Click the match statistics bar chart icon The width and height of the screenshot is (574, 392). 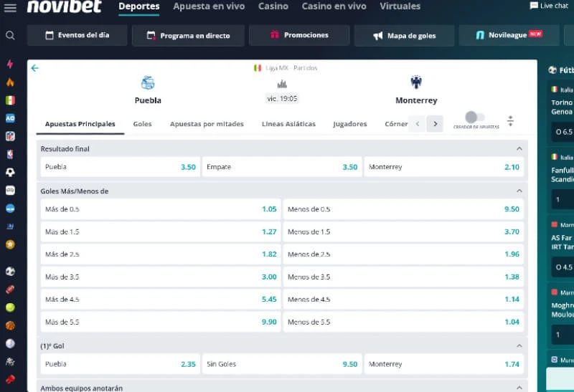pos(282,85)
